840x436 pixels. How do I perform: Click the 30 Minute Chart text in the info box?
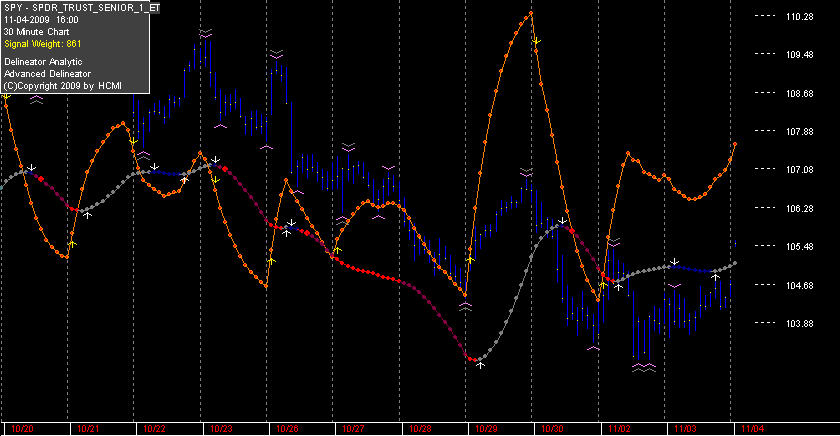pos(36,32)
